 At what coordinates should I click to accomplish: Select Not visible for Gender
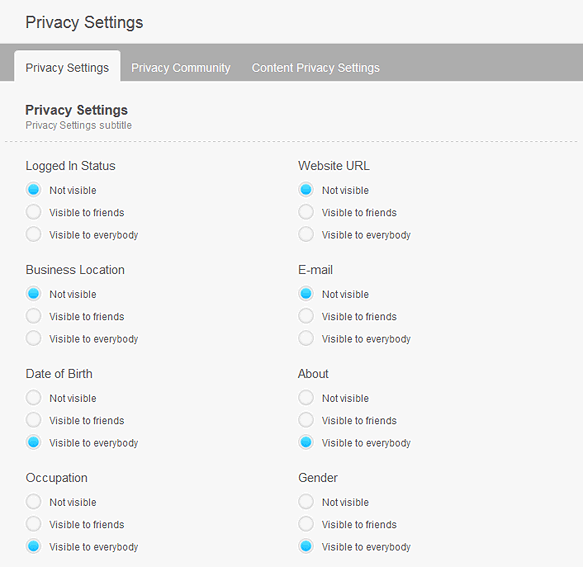tap(306, 502)
